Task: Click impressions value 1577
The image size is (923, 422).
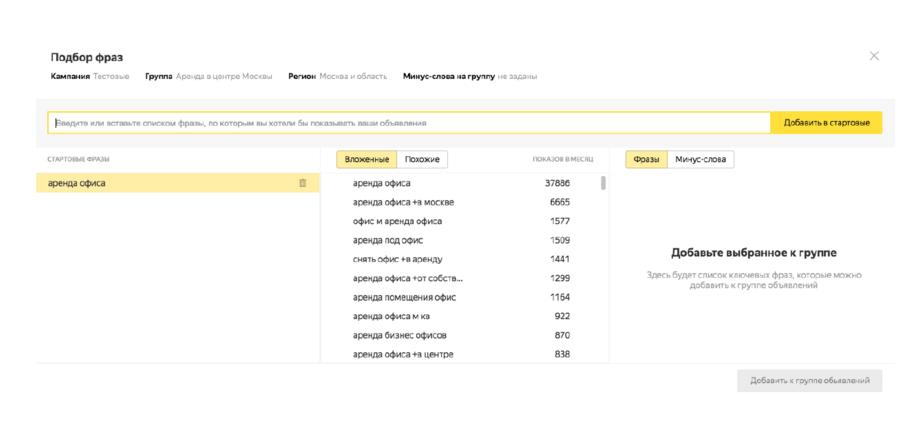Action: click(560, 221)
